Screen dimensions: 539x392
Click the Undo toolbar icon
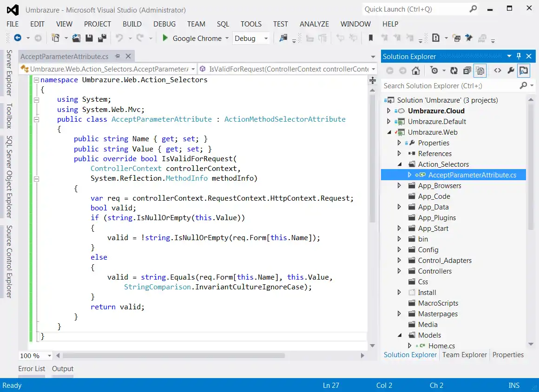119,38
